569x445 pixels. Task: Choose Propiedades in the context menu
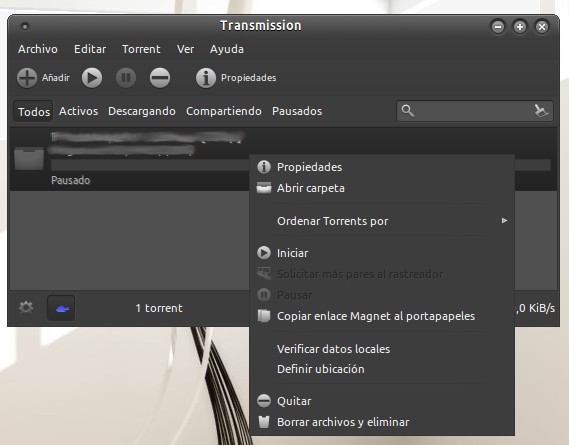pos(382,167)
